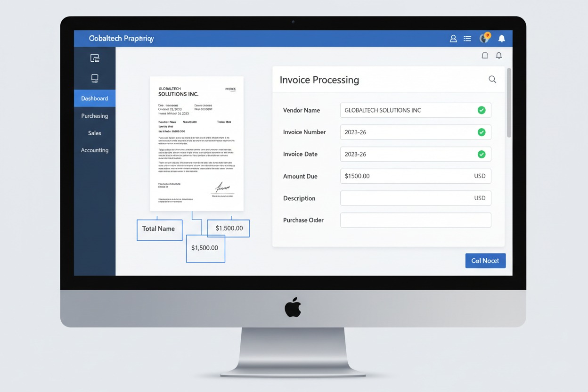Focus the Vendor Name input field
This screenshot has height=392, width=588.
point(416,110)
